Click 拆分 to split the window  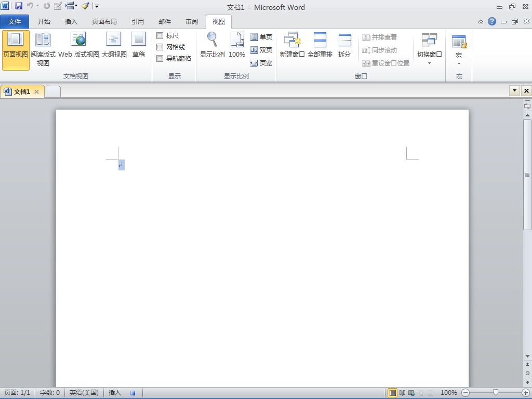pyautogui.click(x=344, y=45)
